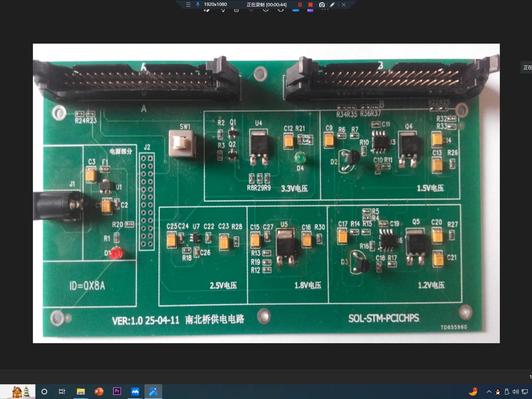
Task: Open the pencil annotation tool
Action: click(x=332, y=4)
